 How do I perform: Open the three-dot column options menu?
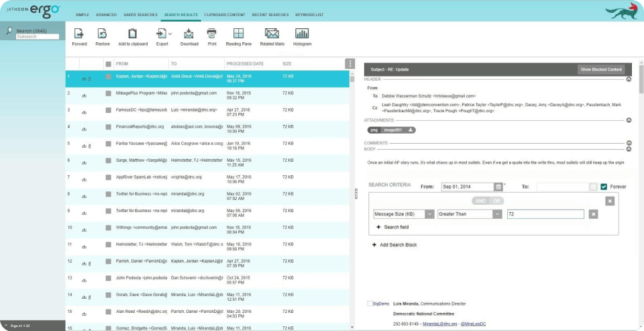click(350, 64)
